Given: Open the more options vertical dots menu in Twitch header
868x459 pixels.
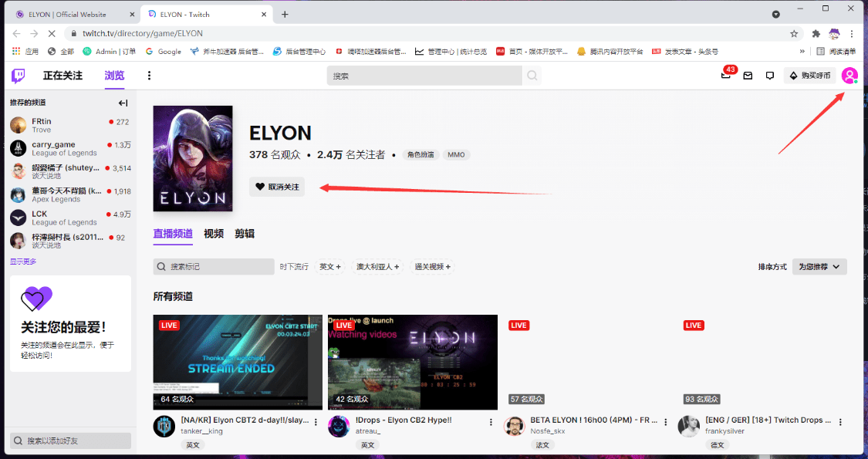Looking at the screenshot, I should pos(149,76).
